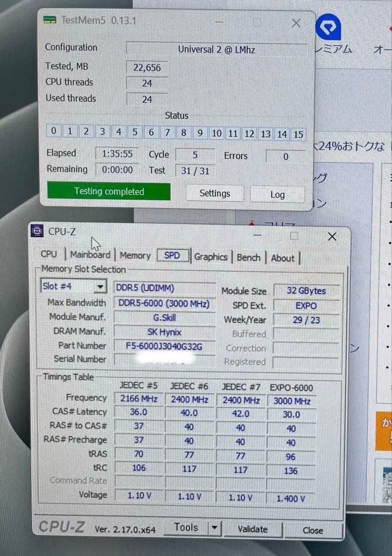Click the Universal 2 @ LMhz configuration field
Screen dimensions: 392x556
tap(216, 49)
